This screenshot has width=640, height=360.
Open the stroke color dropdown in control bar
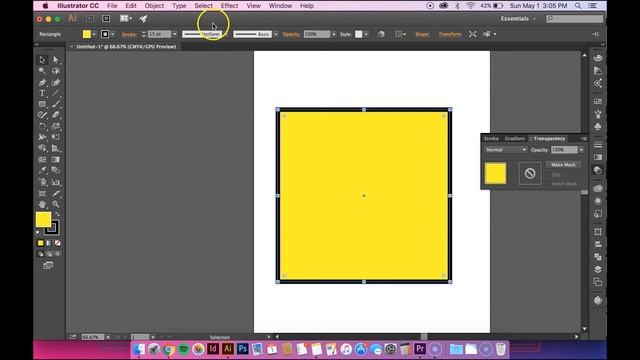click(x=113, y=34)
